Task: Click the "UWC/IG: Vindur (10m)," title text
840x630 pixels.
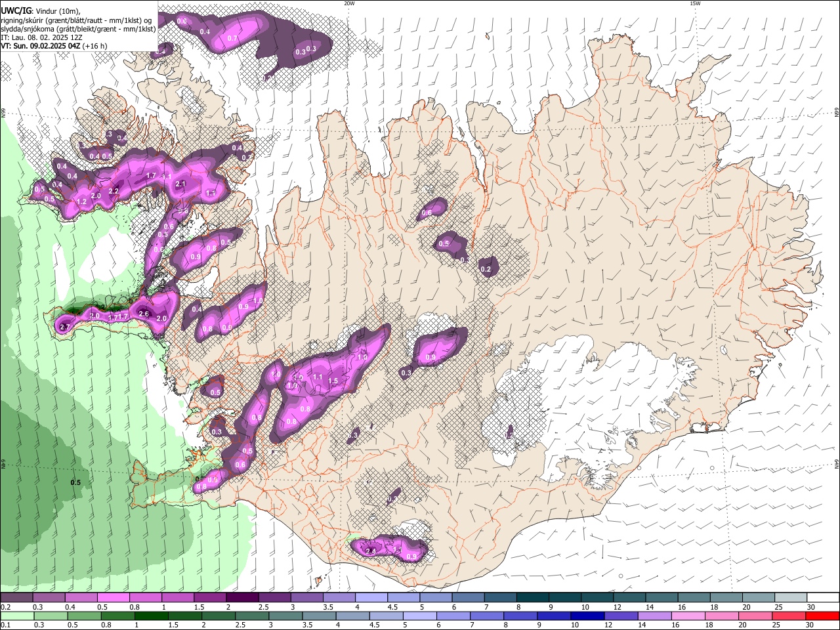Action: pos(40,10)
